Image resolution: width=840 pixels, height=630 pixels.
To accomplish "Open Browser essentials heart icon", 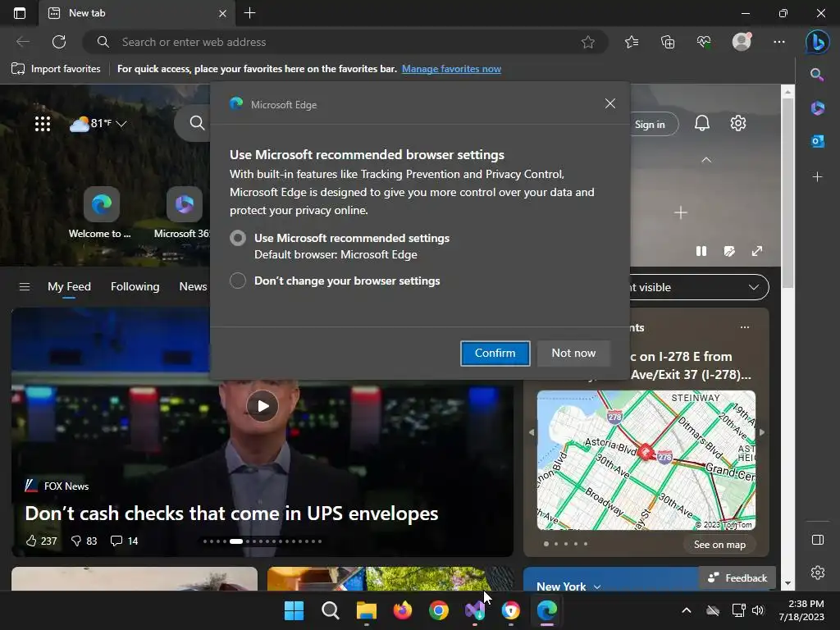I will [704, 42].
